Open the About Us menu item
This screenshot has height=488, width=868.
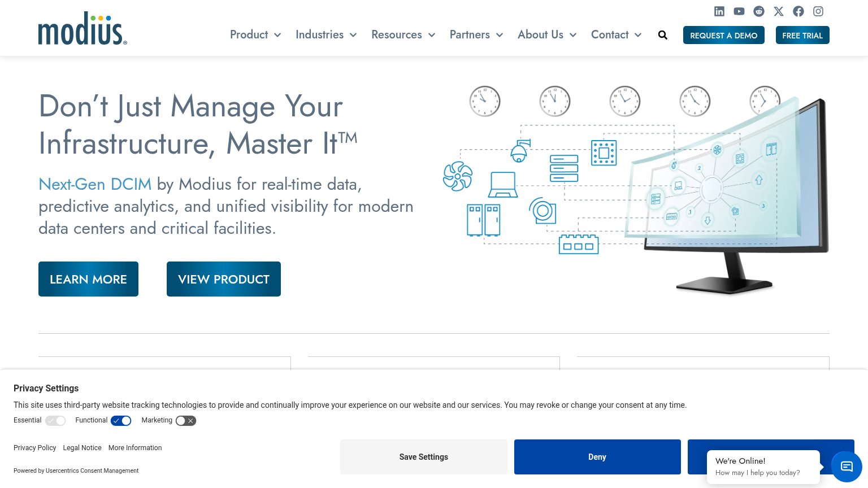(x=541, y=34)
